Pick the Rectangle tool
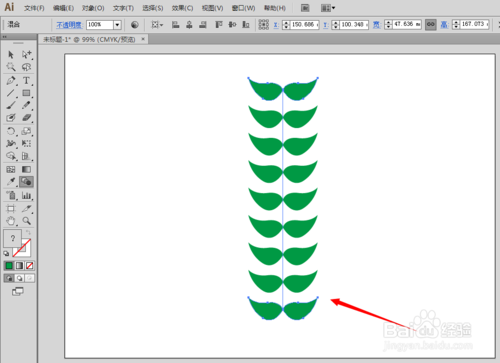The image size is (500, 363). coord(26,93)
